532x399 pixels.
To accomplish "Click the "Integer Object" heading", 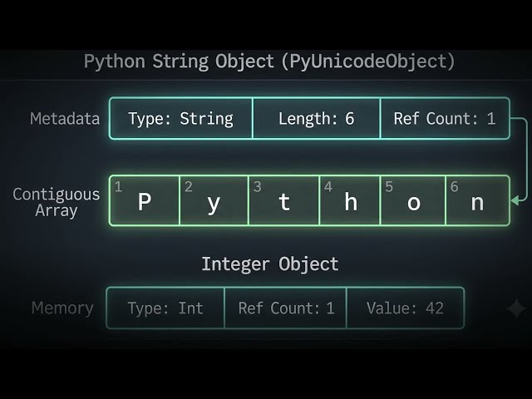I will [x=270, y=264].
